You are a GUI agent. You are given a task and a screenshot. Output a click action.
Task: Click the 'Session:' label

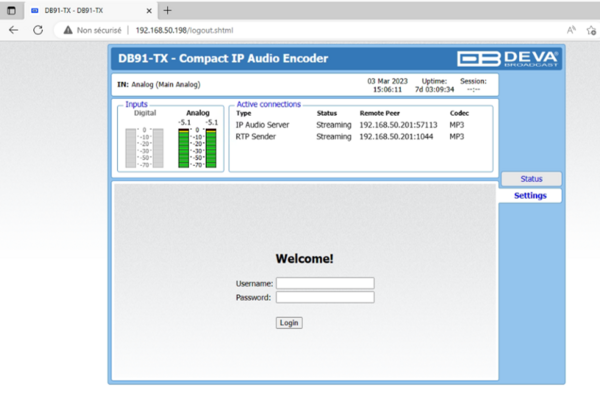click(x=473, y=81)
